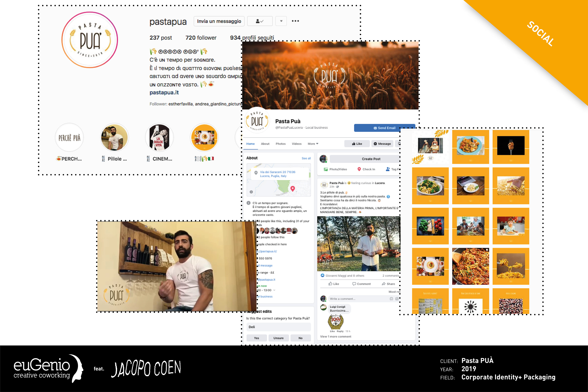This screenshot has height=392, width=588.
Task: Click the Comment icon under post
Action: (354, 284)
